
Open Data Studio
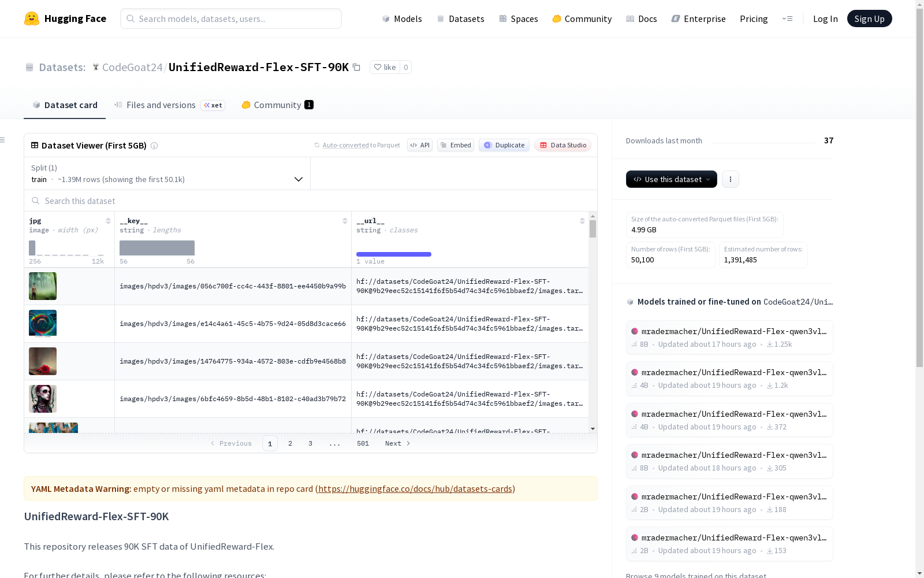[562, 145]
